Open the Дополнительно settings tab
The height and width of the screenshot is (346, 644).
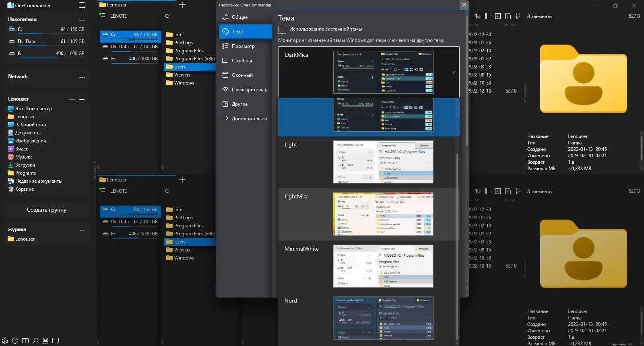coord(246,119)
